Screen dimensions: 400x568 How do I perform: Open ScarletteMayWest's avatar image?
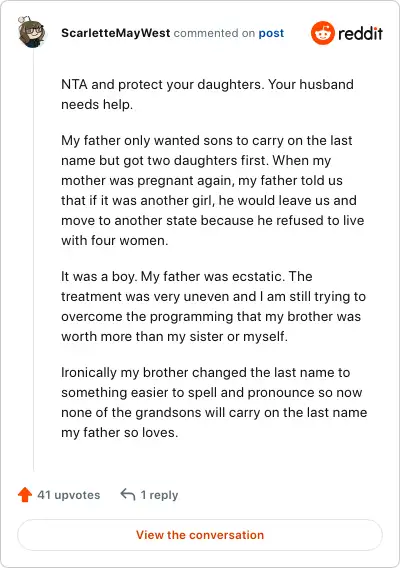(x=32, y=32)
